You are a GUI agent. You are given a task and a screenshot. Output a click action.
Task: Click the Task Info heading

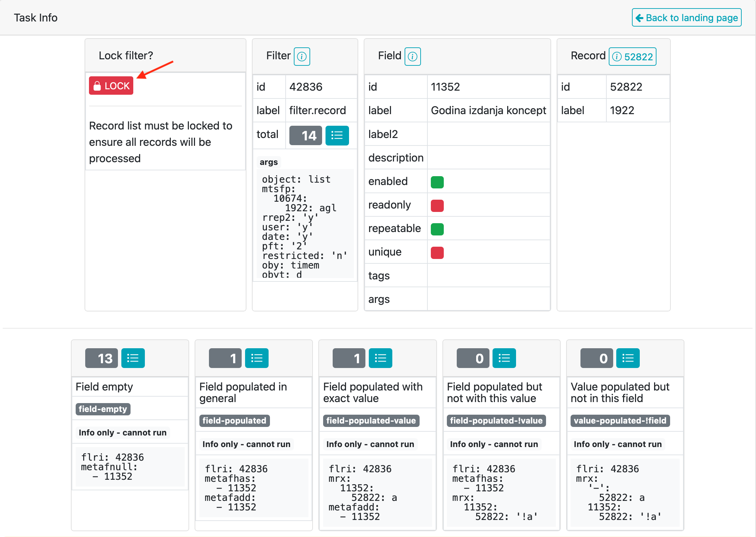coord(36,18)
